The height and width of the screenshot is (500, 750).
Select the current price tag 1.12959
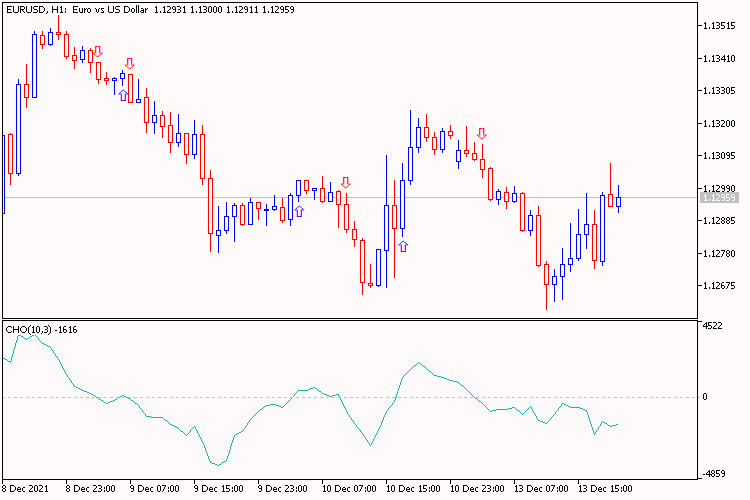pos(719,198)
